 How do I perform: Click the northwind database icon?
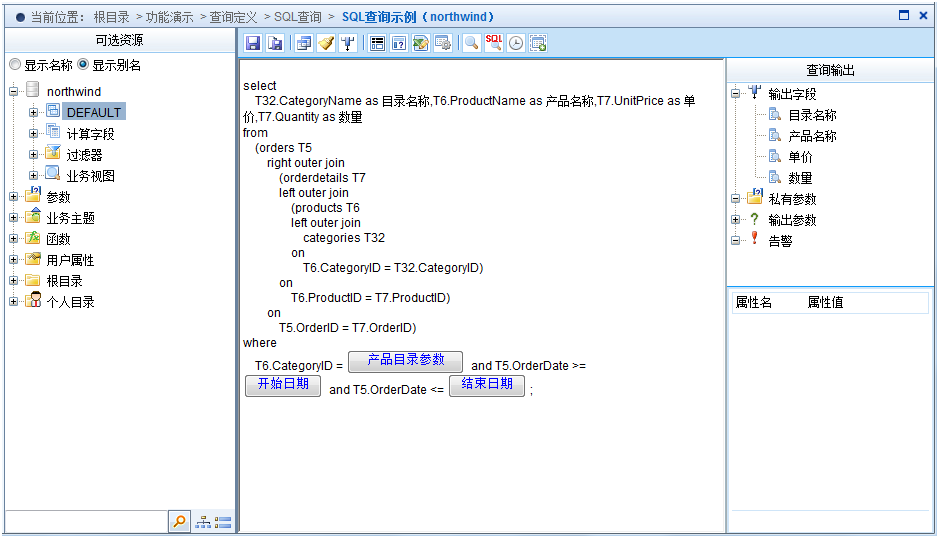[x=33, y=90]
